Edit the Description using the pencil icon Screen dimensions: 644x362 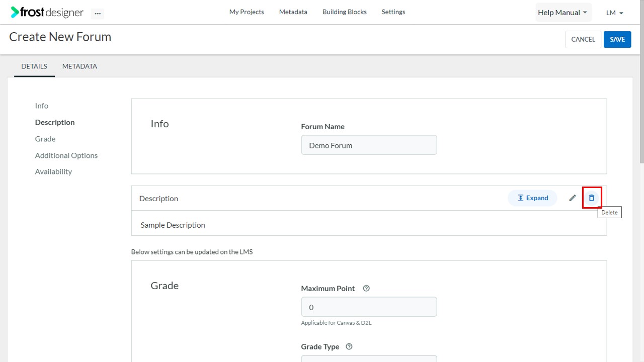[x=573, y=198]
